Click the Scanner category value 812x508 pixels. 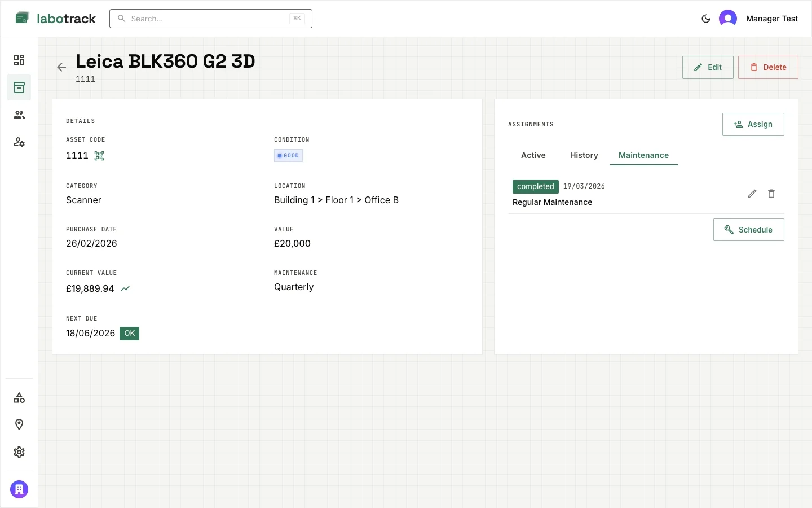[x=83, y=200]
